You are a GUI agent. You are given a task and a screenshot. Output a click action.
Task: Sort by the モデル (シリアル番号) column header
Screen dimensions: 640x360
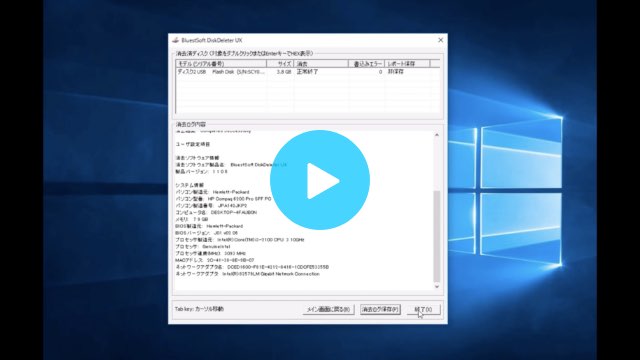pyautogui.click(x=221, y=64)
